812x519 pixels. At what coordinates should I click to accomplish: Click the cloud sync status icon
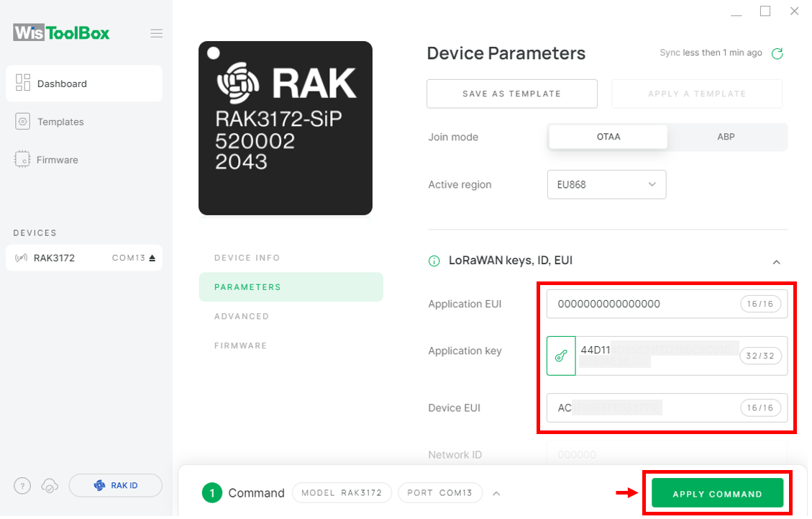click(x=50, y=486)
